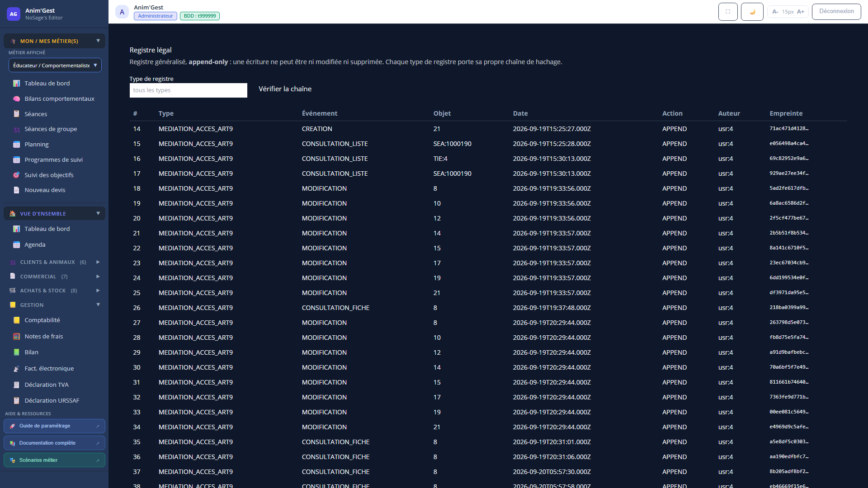Open Documentation complète link
The height and width of the screenshot is (488, 868).
coord(54,443)
